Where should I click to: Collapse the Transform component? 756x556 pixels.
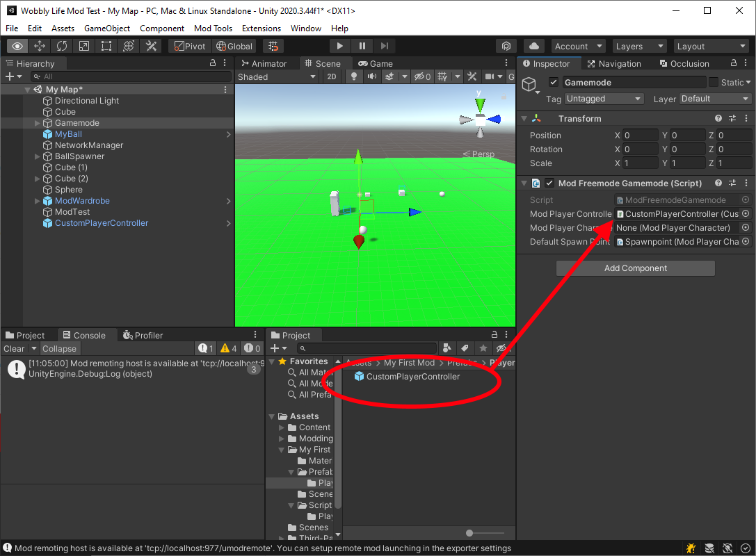coord(524,119)
